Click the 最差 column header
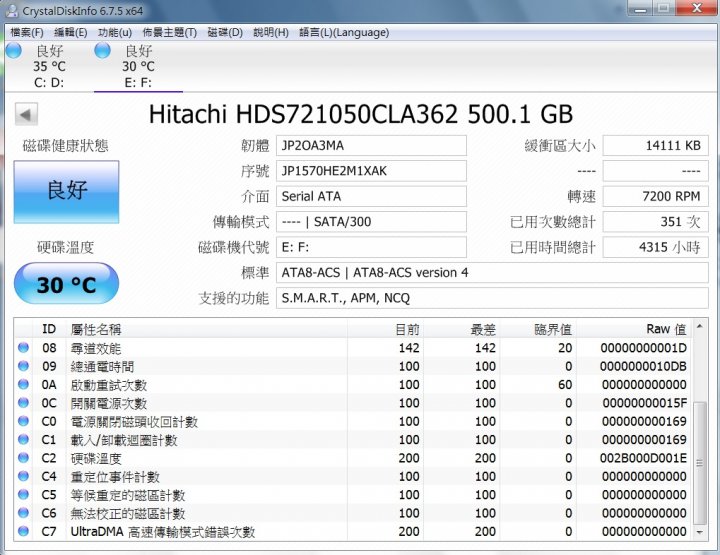The image size is (720, 555). pos(461,329)
